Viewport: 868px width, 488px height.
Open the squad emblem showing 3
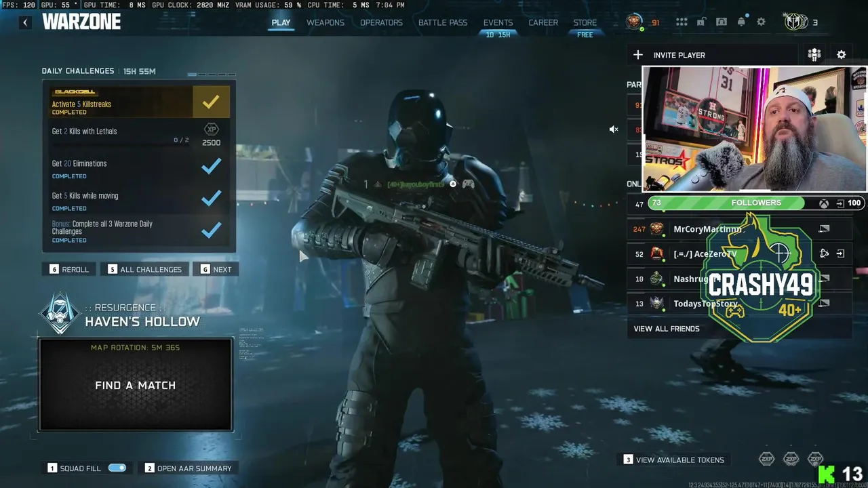[x=795, y=22]
